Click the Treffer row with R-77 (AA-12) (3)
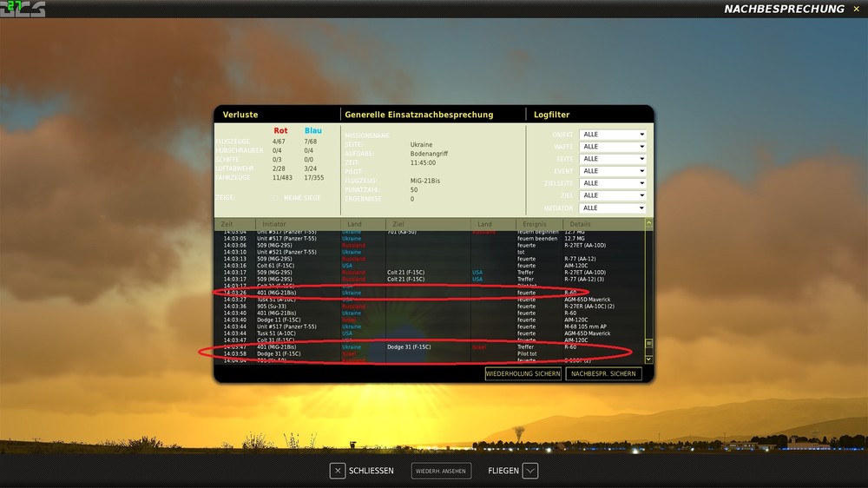This screenshot has height=488, width=868. 429,280
